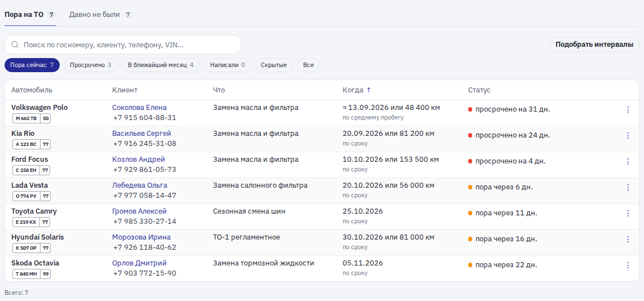Open row menu for Volkswagen Polo

coord(628,110)
